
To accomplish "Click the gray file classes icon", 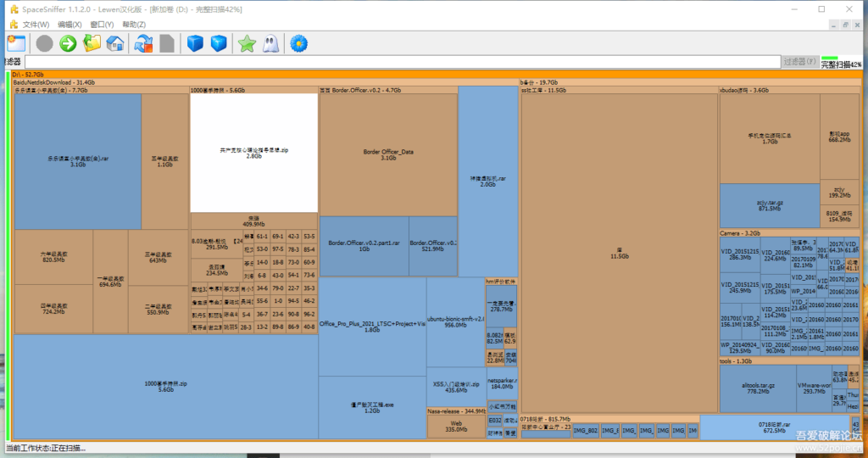I will [x=168, y=42].
